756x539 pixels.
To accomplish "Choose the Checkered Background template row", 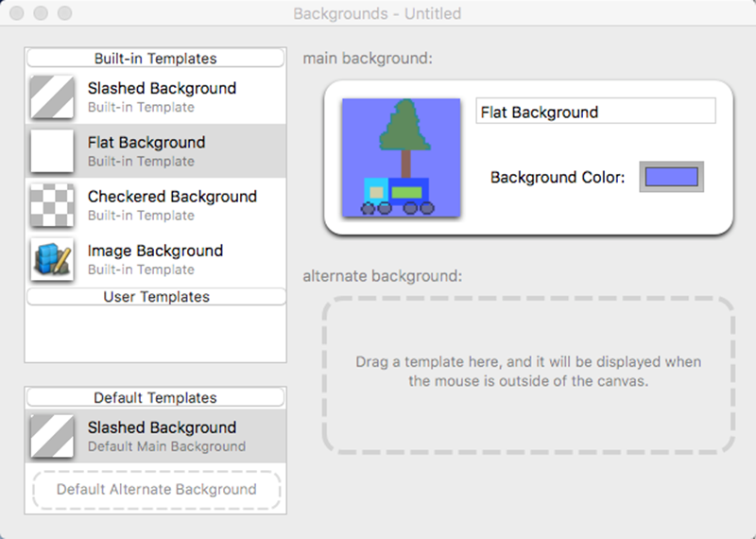I will (170, 205).
